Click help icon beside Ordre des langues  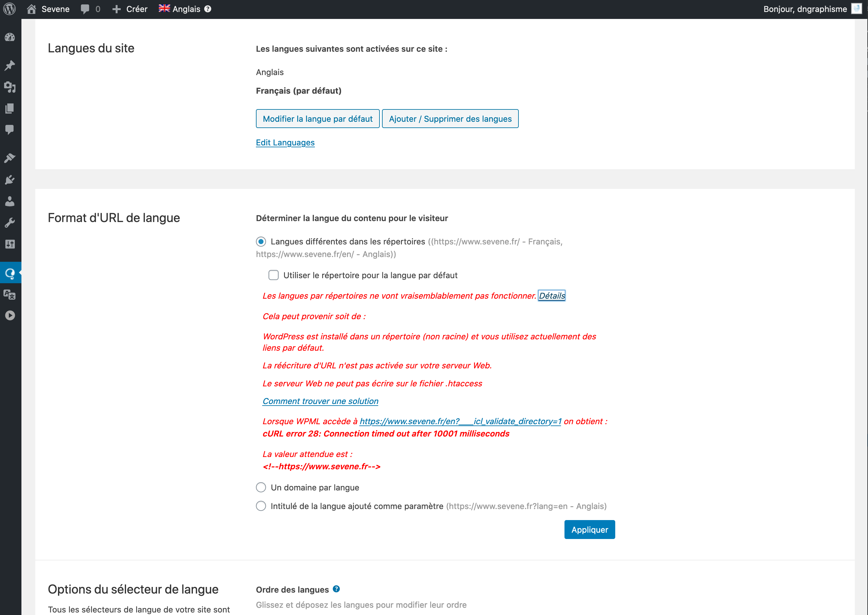pyautogui.click(x=336, y=589)
